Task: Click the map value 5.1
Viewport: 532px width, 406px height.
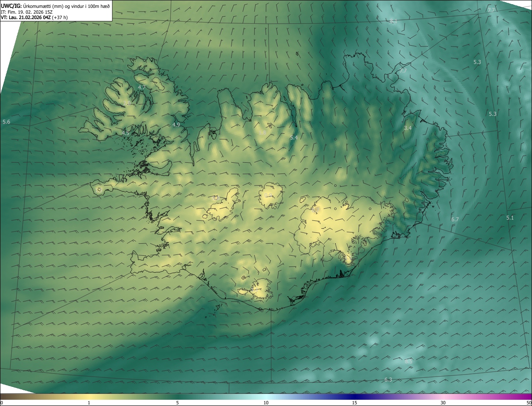Action: (510, 218)
